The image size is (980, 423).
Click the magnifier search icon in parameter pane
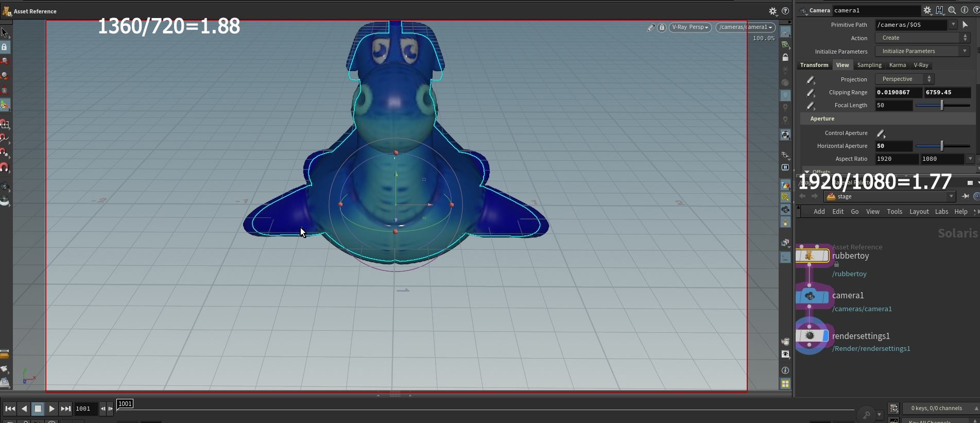click(x=952, y=10)
